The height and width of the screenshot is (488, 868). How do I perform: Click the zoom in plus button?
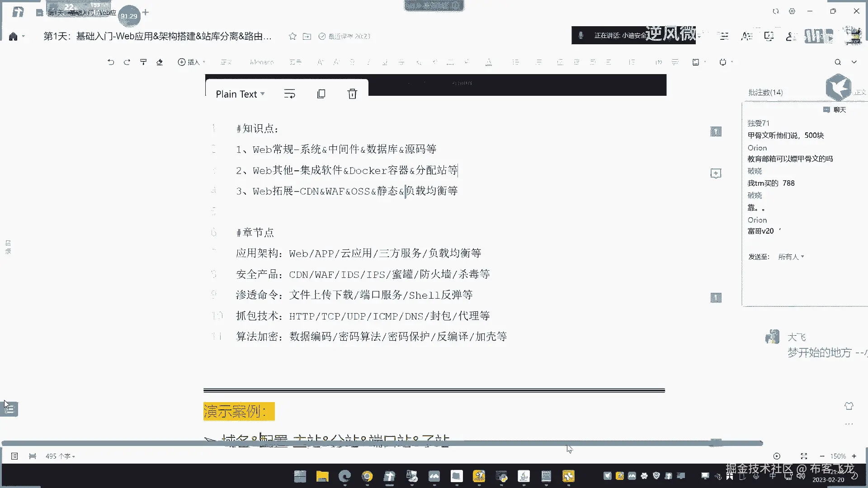[x=854, y=456]
